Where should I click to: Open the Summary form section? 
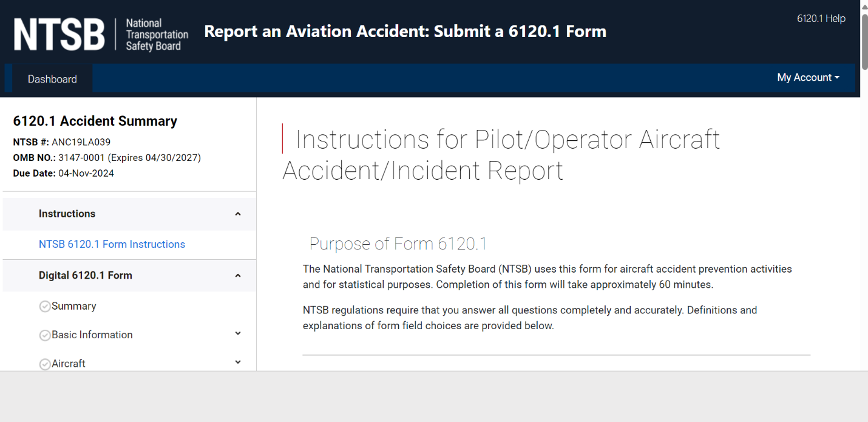[x=73, y=306]
